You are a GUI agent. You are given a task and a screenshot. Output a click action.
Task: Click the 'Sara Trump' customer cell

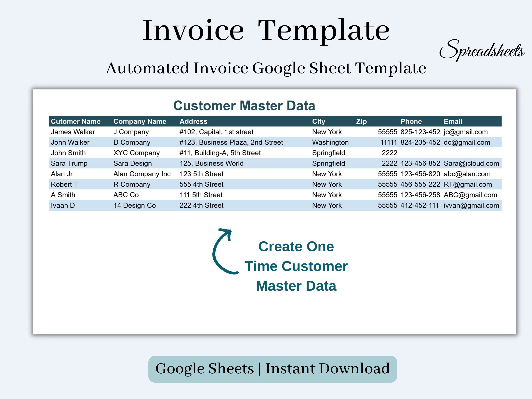point(69,163)
